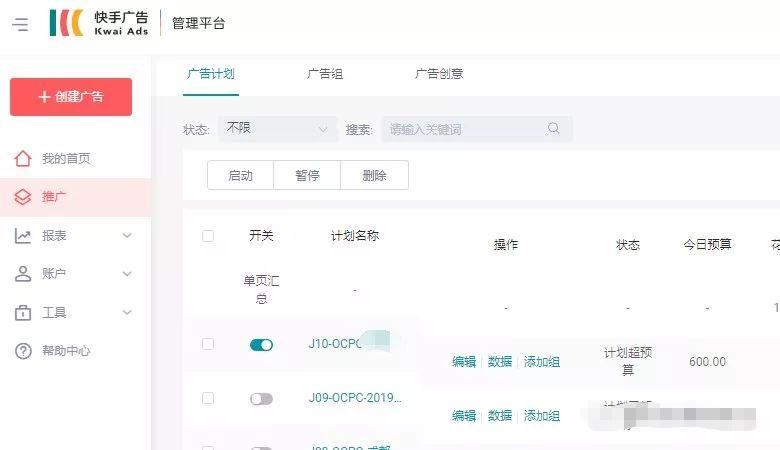Image resolution: width=780 pixels, height=450 pixels.
Task: Click 添加组 for the J09-OCPC-2019 plan
Action: pos(542,416)
